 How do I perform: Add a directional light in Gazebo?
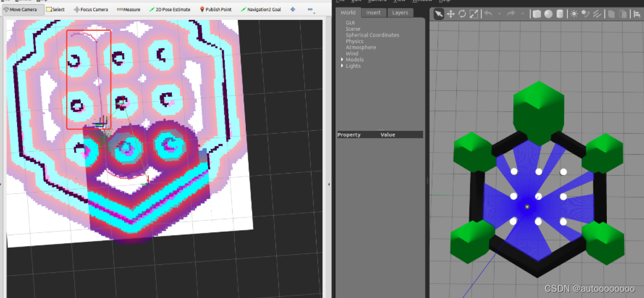pyautogui.click(x=597, y=14)
